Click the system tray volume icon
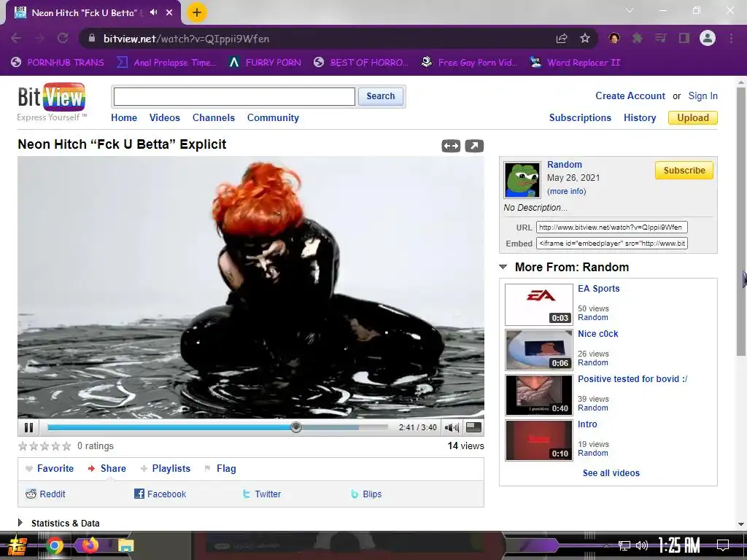 (x=642, y=545)
